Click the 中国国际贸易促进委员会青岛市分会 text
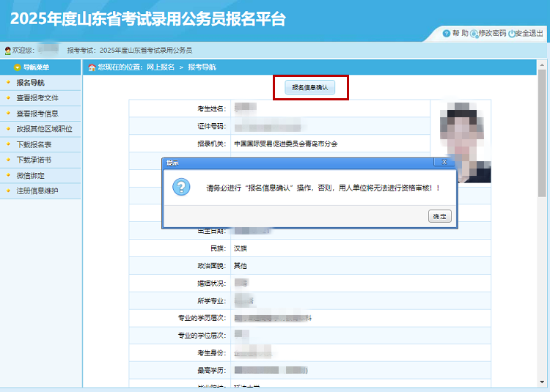This screenshot has width=550, height=392. 285,144
